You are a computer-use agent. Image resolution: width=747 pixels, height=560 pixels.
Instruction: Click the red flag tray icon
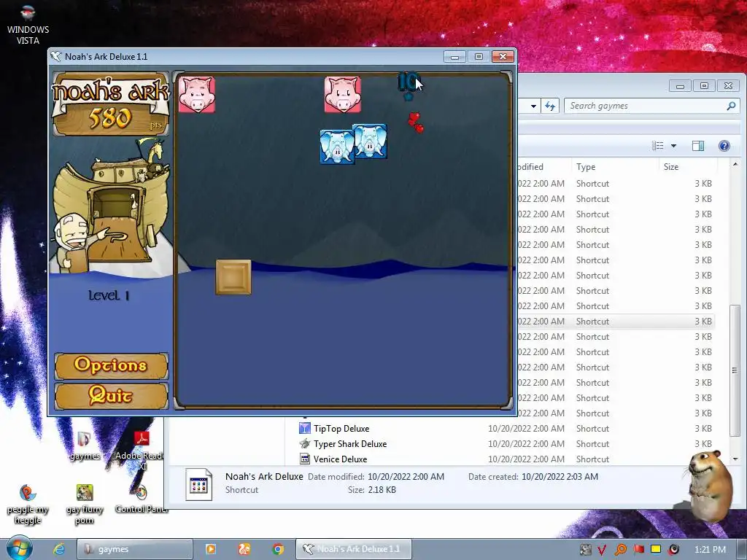pos(638,550)
